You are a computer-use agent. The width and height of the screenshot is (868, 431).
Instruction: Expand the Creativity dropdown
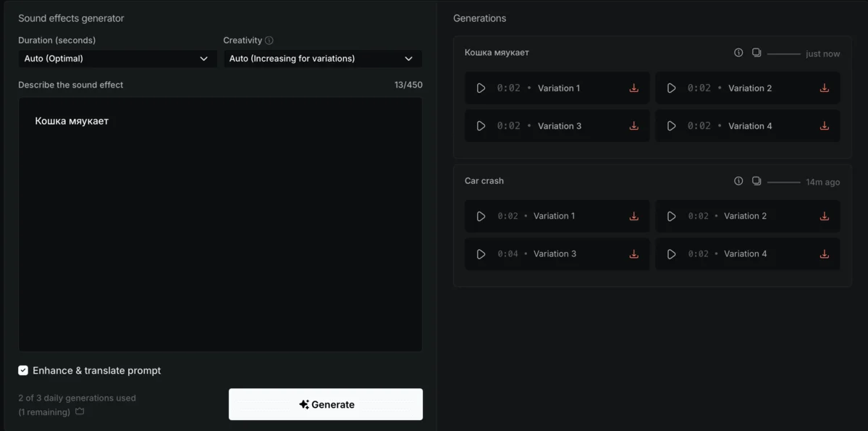(322, 59)
